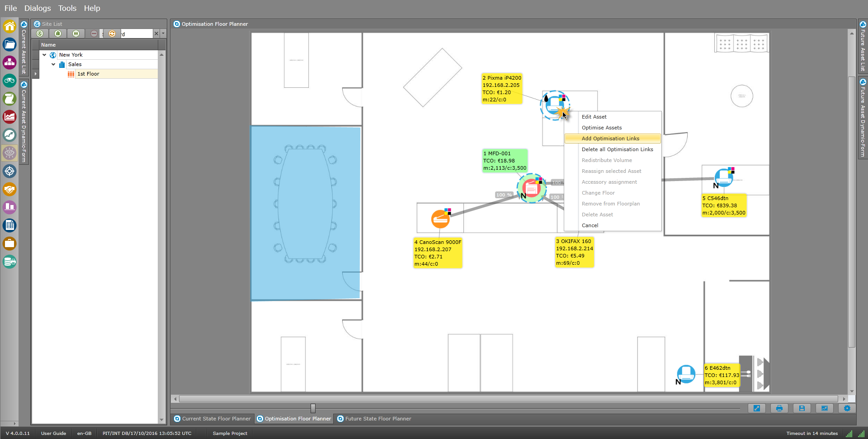Switch to Current State Floor Planner tab

pos(212,419)
